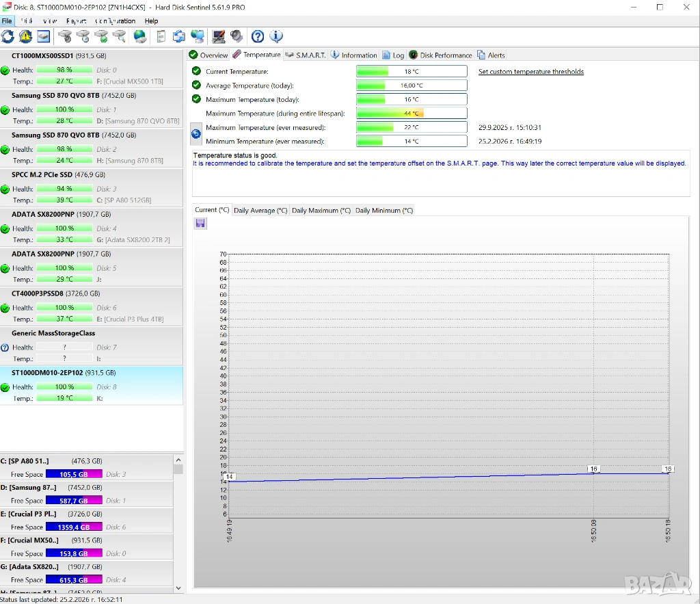Open the Help menu
Image resolution: width=700 pixels, height=604 pixels.
(151, 21)
